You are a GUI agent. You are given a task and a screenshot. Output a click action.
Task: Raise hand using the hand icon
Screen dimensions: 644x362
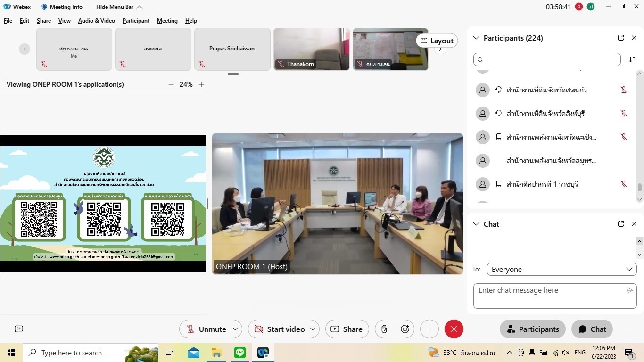[x=384, y=329]
